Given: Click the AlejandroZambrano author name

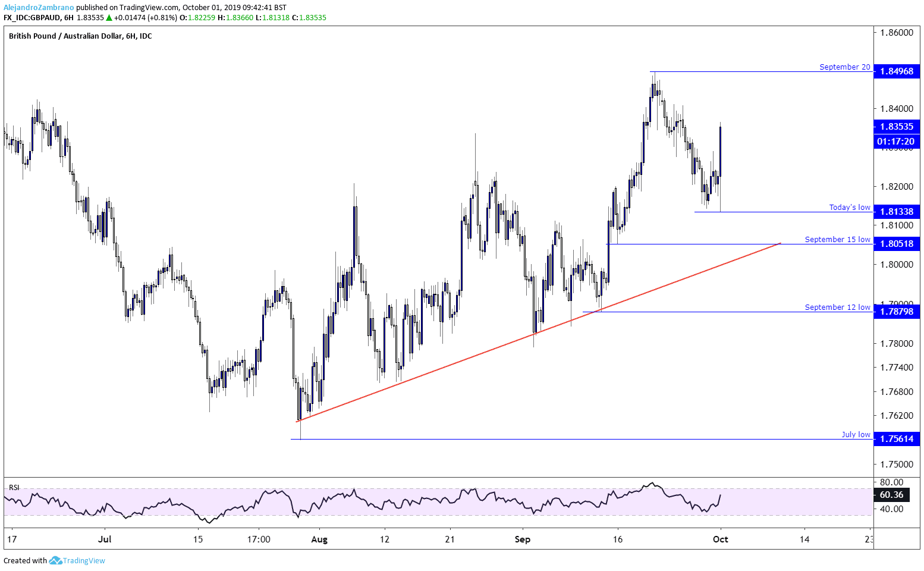Looking at the screenshot, I should pos(39,8).
